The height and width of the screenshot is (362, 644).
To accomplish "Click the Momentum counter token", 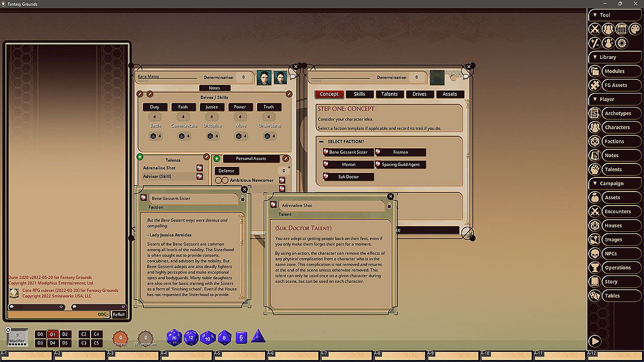I will click(x=145, y=338).
